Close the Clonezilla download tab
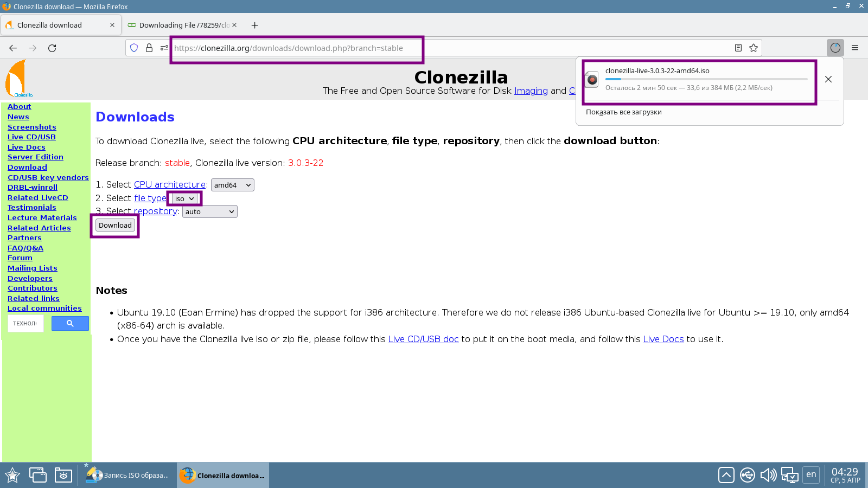Viewport: 868px width, 488px height. [112, 25]
